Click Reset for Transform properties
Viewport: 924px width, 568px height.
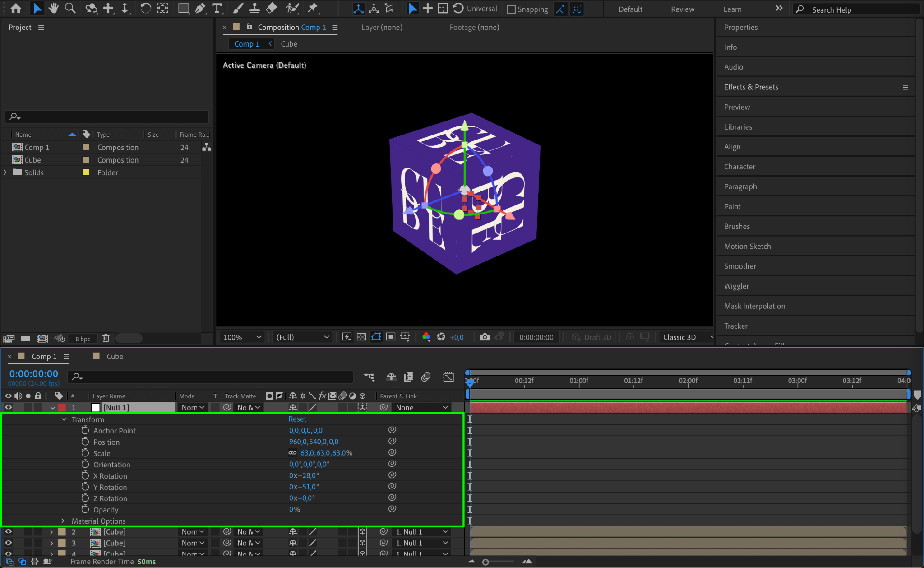coord(297,419)
